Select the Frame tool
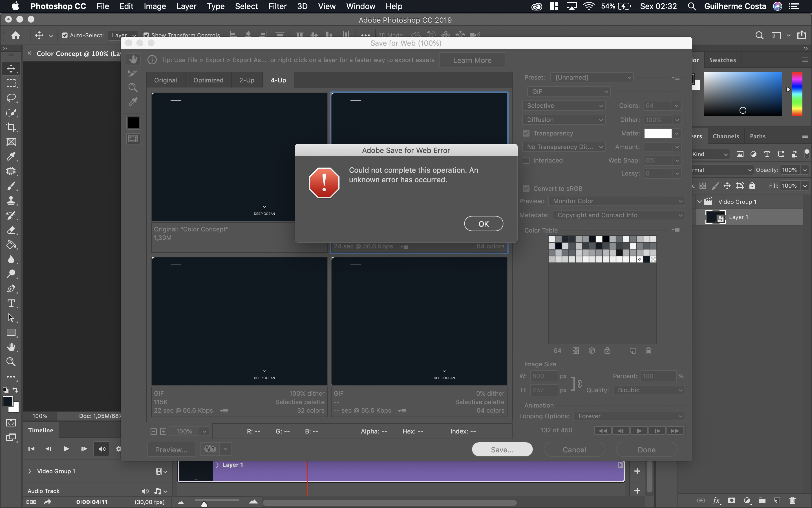The height and width of the screenshot is (508, 812). (x=11, y=142)
